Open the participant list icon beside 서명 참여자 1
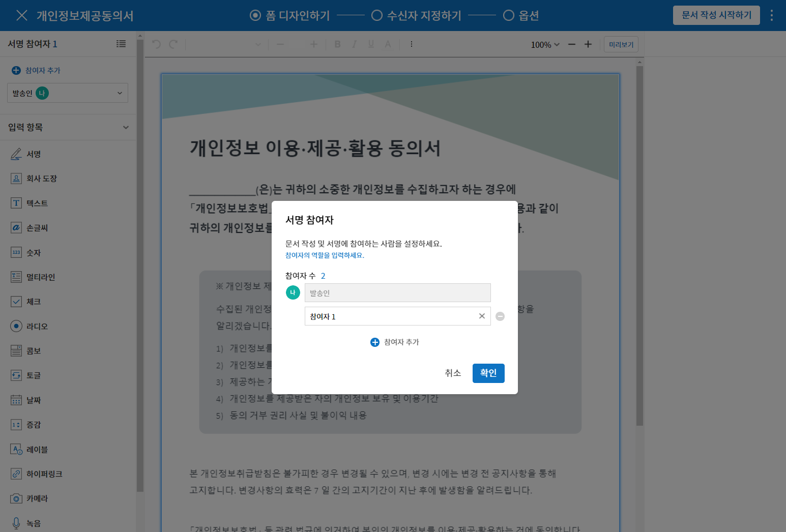This screenshot has width=786, height=532. click(x=121, y=44)
